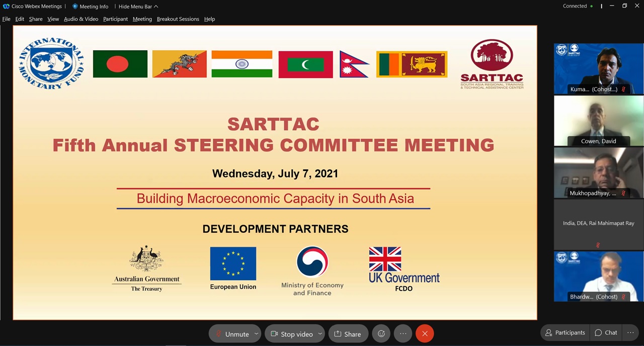Screen dimensions: 644x346
Task: Click the chevron next to Hide Menu Bar
Action: click(x=156, y=7)
